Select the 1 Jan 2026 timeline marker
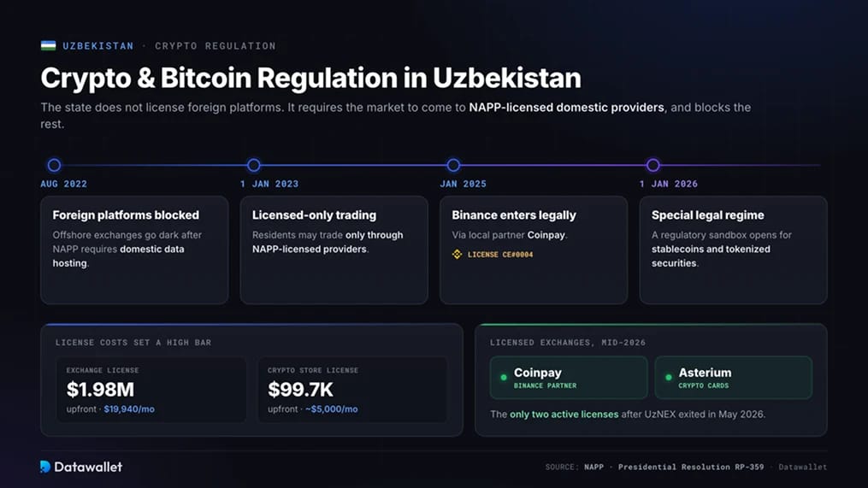 pyautogui.click(x=653, y=165)
